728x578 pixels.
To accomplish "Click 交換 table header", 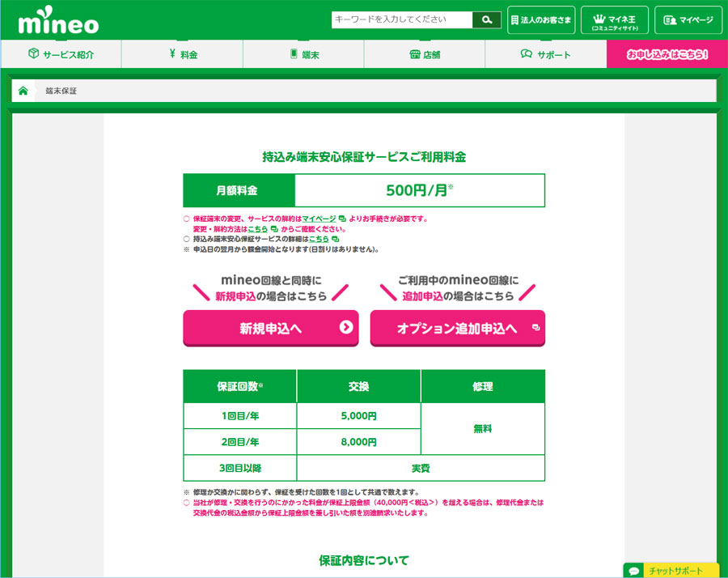I will (x=358, y=386).
